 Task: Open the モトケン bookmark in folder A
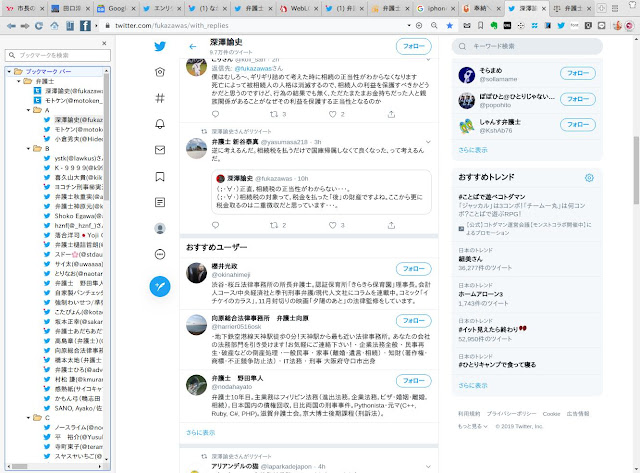[78, 129]
